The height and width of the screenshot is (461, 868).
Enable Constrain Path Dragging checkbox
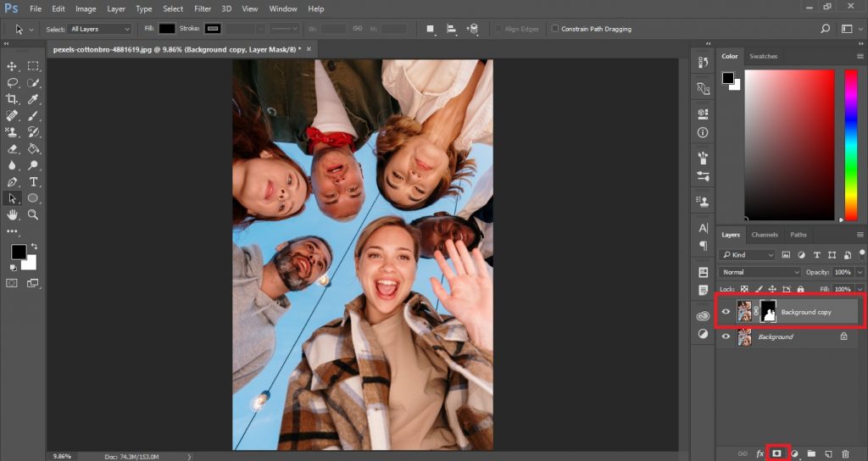point(554,29)
